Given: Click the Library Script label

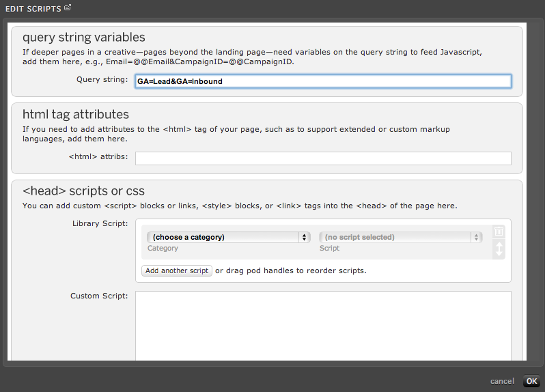Looking at the screenshot, I should point(100,223).
